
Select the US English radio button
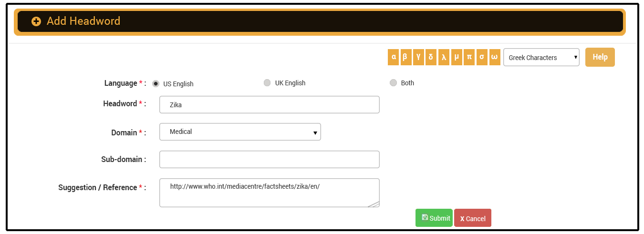coord(156,83)
